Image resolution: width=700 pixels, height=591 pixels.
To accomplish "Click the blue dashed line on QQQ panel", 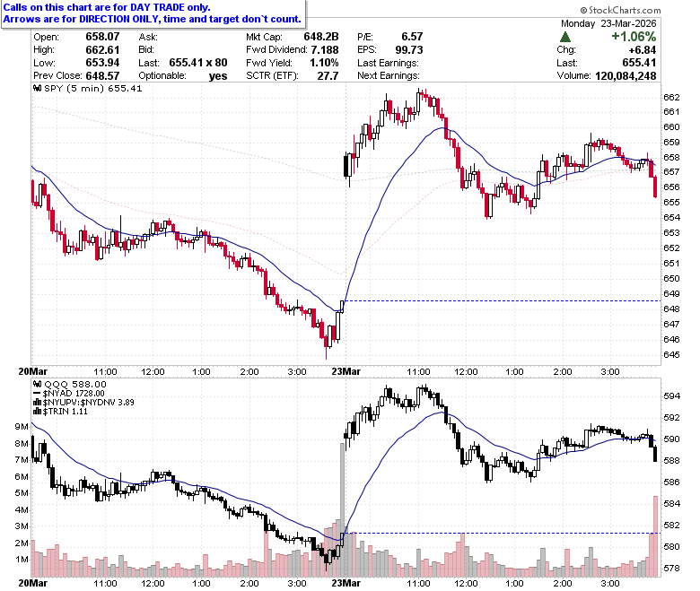I will 503,533.
